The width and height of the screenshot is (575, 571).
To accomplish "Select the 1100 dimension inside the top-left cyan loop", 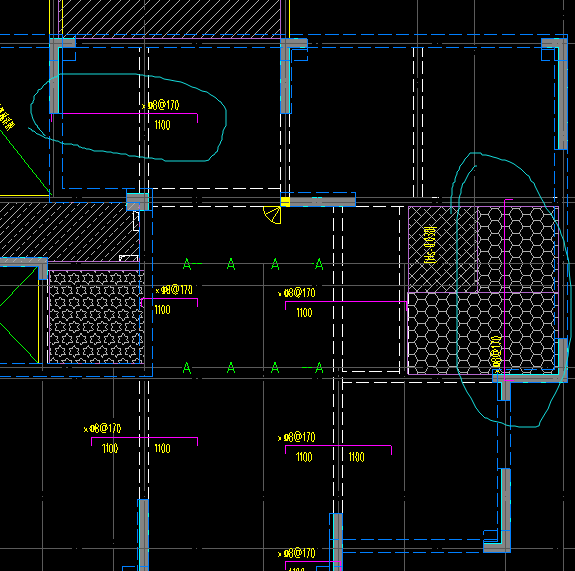I will (x=162, y=125).
